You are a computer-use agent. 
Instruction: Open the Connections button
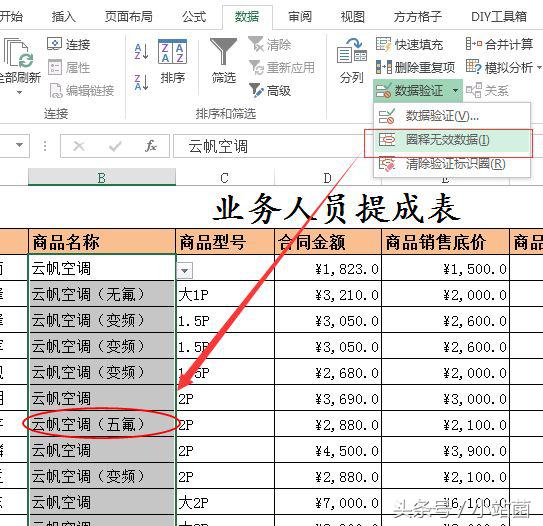(x=69, y=44)
